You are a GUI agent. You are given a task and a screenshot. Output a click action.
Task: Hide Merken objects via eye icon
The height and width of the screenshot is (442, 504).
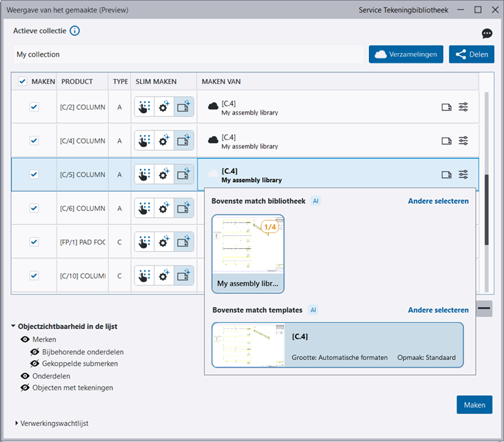tap(25, 340)
